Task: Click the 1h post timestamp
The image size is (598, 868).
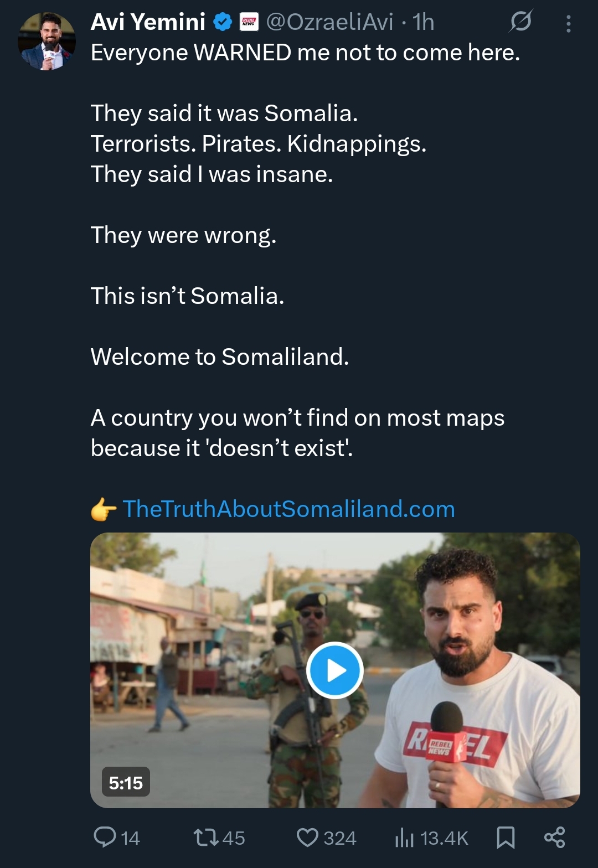Action: tap(424, 22)
